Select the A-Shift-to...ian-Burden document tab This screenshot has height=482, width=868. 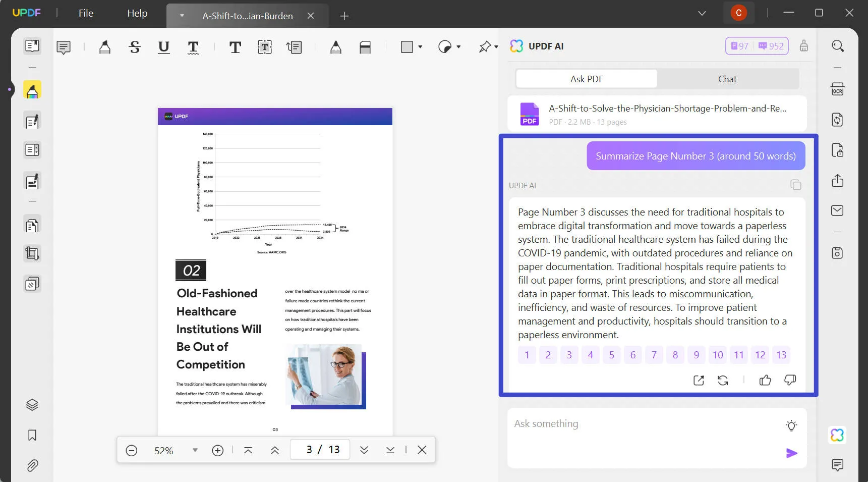click(247, 16)
